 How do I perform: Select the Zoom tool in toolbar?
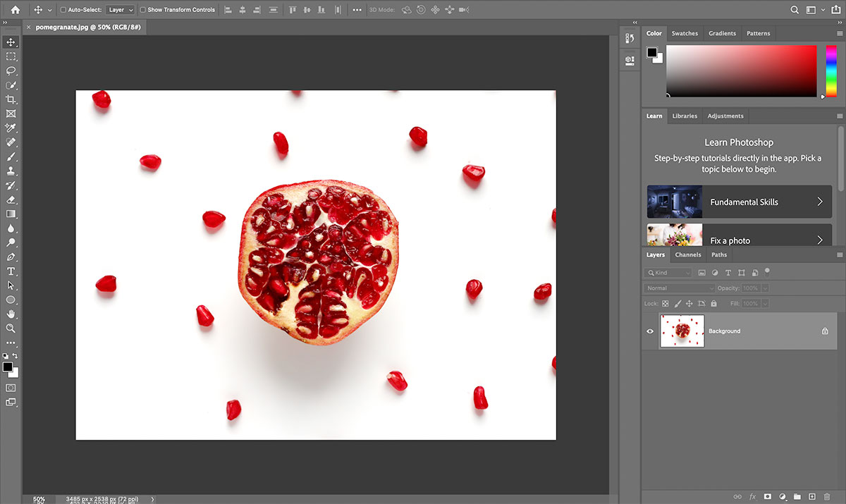(x=11, y=328)
